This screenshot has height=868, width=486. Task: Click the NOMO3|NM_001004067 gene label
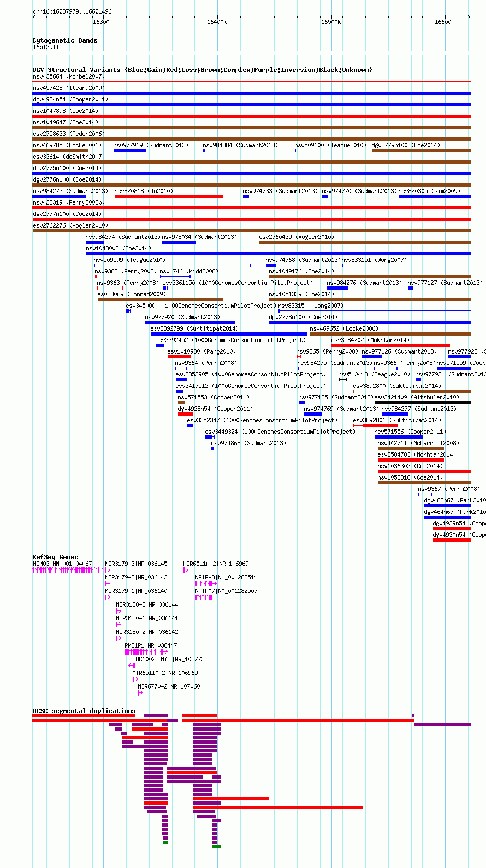(x=62, y=564)
